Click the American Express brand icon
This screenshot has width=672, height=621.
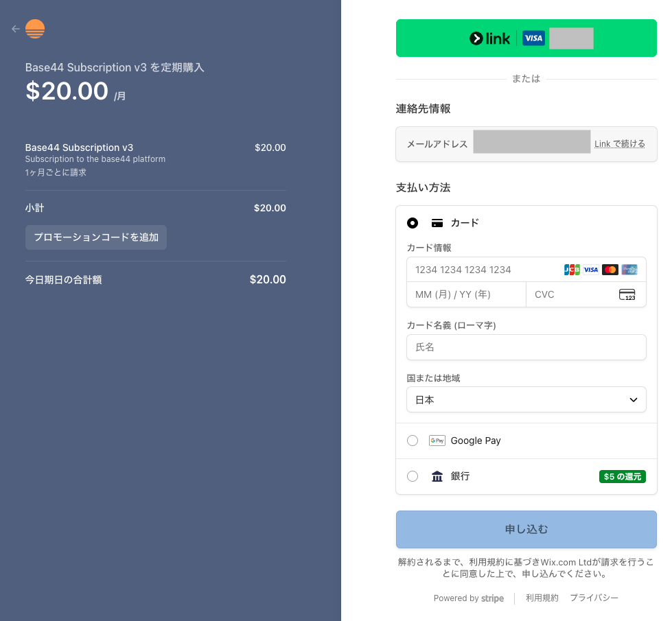click(629, 270)
